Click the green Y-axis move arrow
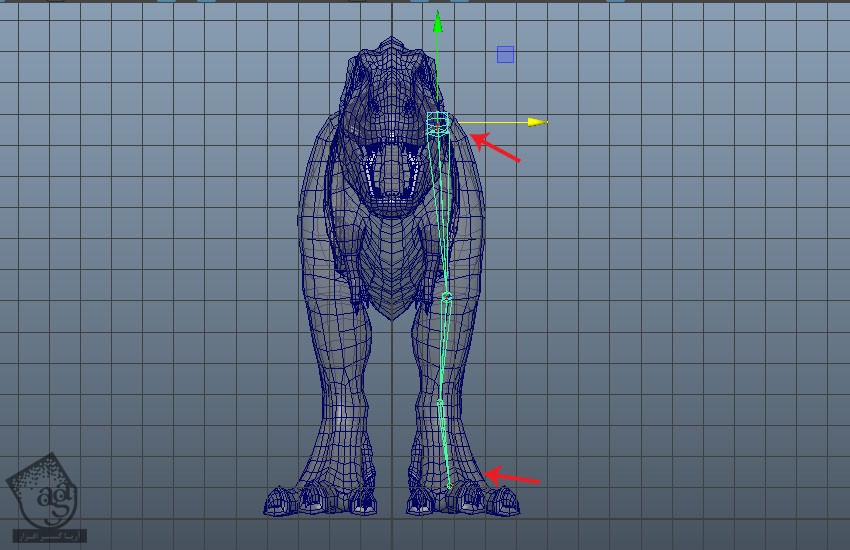The image size is (850, 550). click(x=437, y=23)
